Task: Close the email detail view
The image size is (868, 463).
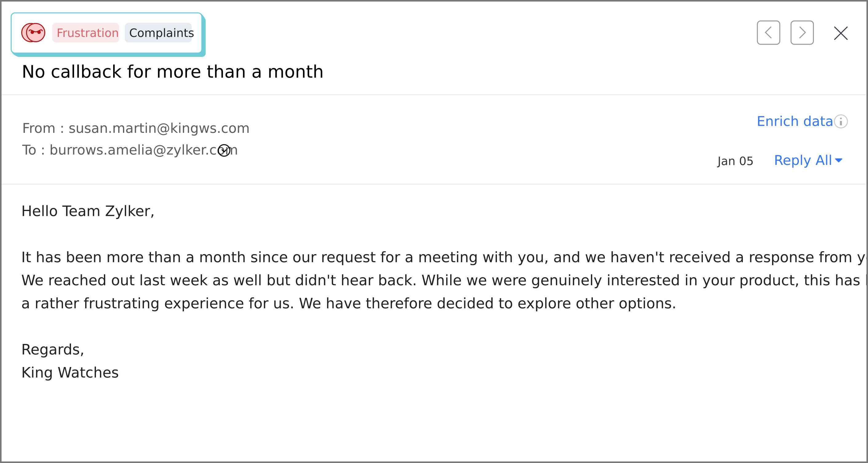Action: click(841, 33)
